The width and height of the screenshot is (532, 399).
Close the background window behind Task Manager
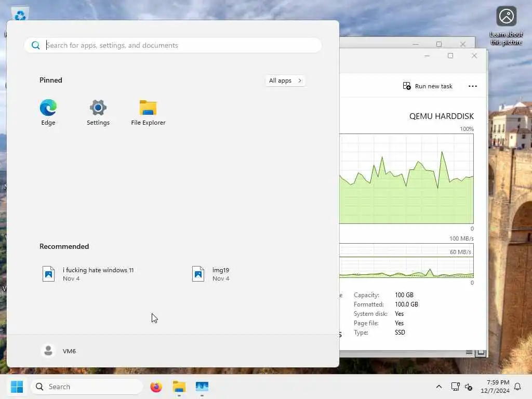463,44
